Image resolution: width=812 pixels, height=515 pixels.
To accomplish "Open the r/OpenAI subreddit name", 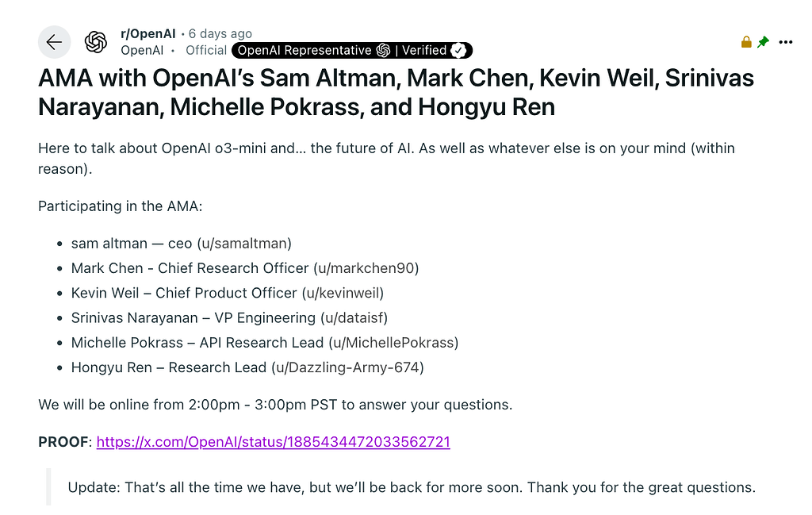I will coord(147,33).
